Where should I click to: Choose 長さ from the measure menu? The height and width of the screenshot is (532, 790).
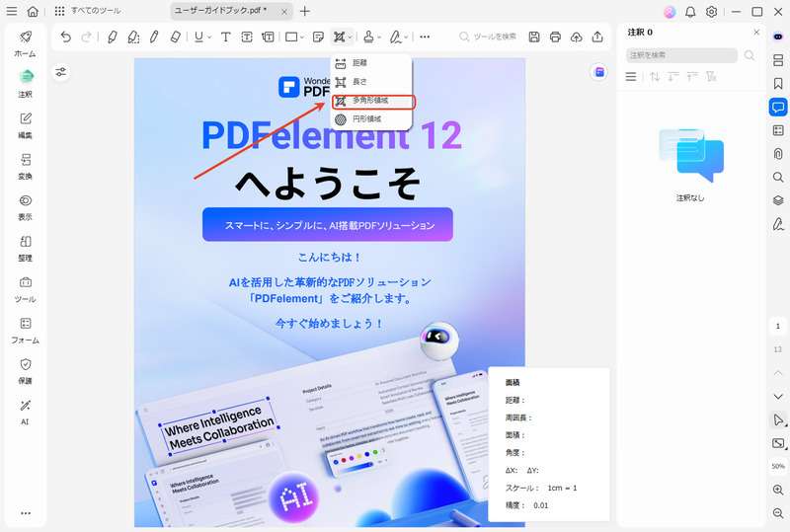pos(371,82)
